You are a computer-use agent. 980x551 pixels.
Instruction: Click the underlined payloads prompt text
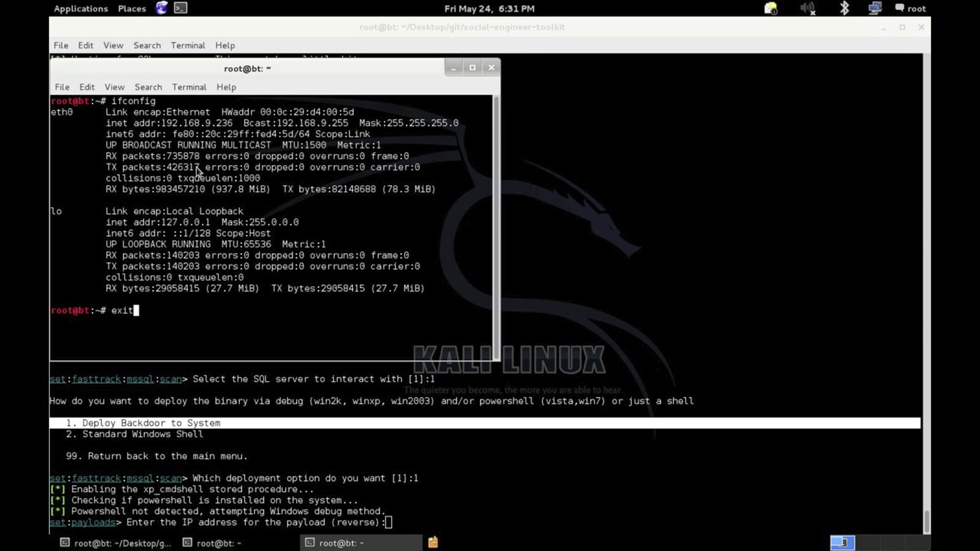[x=94, y=522]
